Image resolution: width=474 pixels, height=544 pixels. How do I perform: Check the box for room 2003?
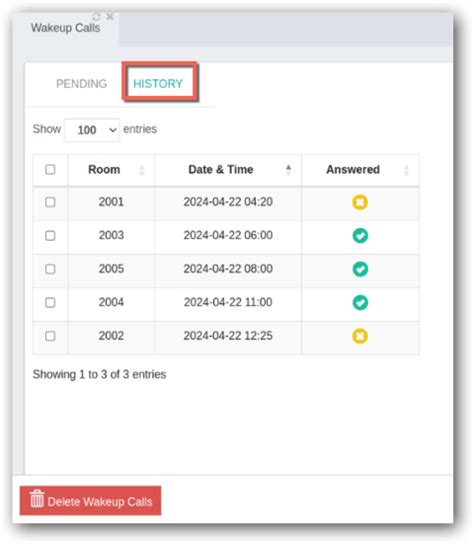[x=50, y=236]
